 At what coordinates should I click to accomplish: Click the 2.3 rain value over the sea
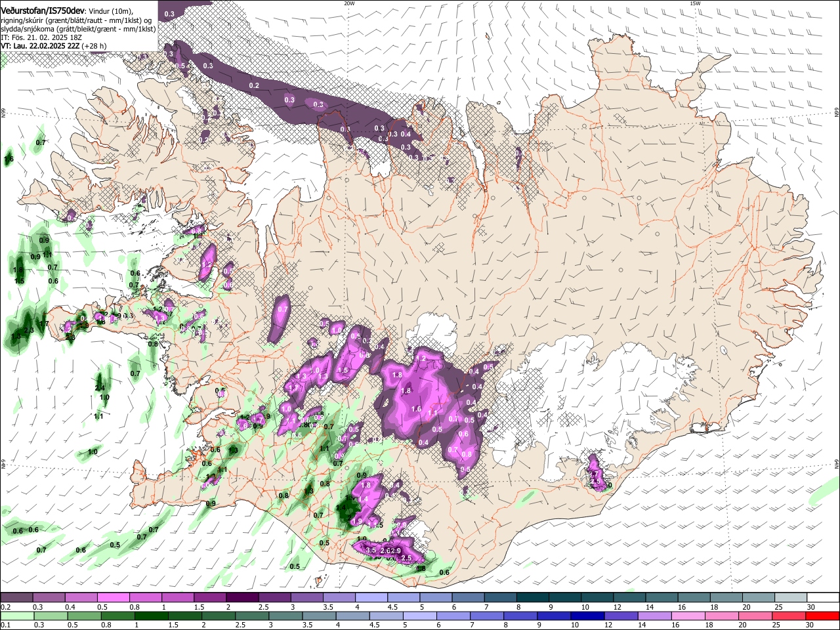(x=28, y=330)
